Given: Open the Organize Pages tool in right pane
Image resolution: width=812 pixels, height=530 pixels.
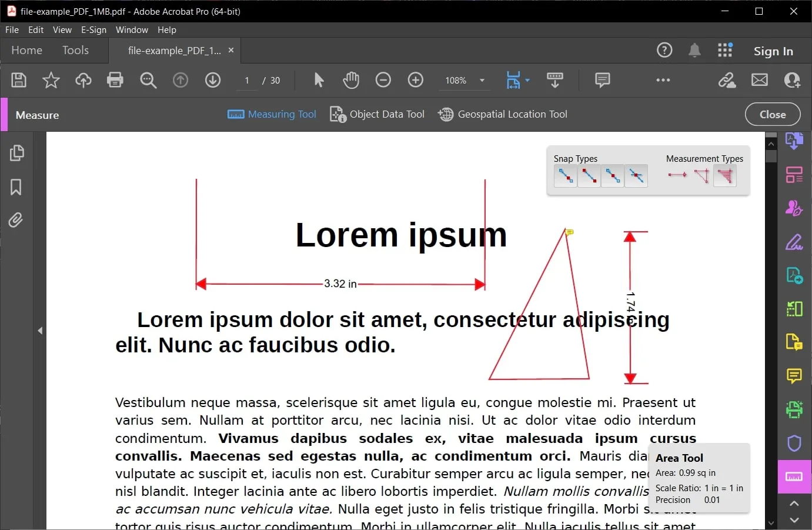Looking at the screenshot, I should pos(794,308).
